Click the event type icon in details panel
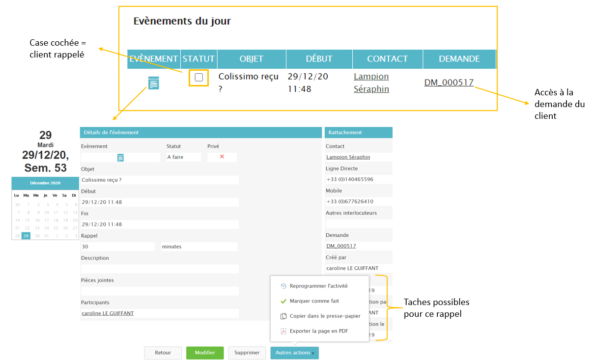593x364 pixels. (x=120, y=157)
